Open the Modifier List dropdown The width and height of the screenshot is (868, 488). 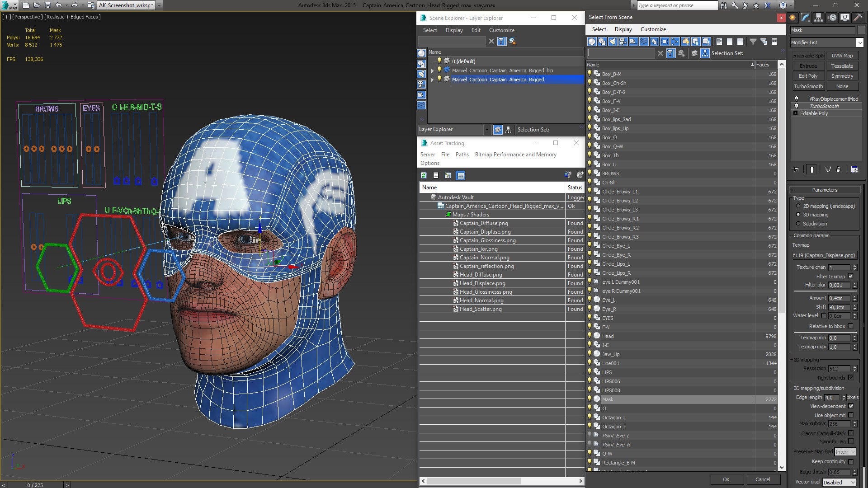click(859, 42)
